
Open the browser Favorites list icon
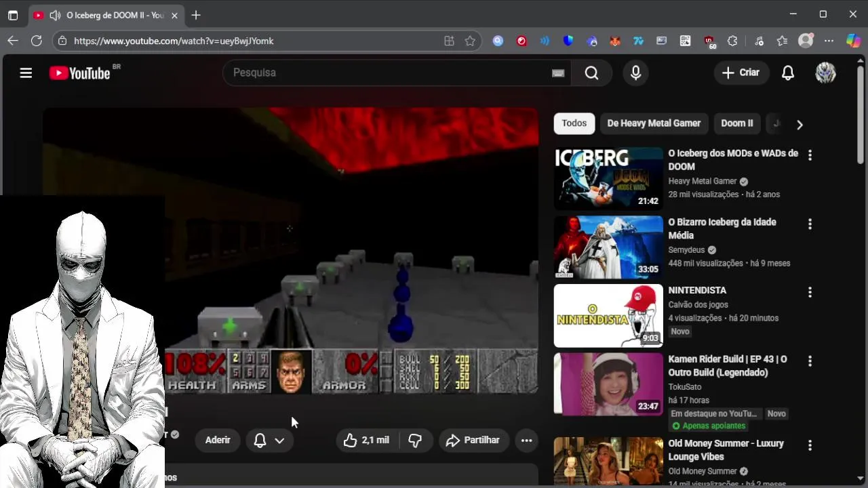pos(782,41)
